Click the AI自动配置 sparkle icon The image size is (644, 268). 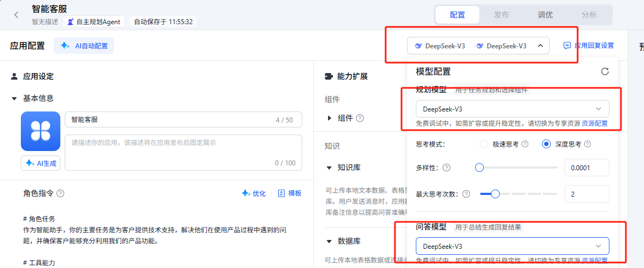65,46
